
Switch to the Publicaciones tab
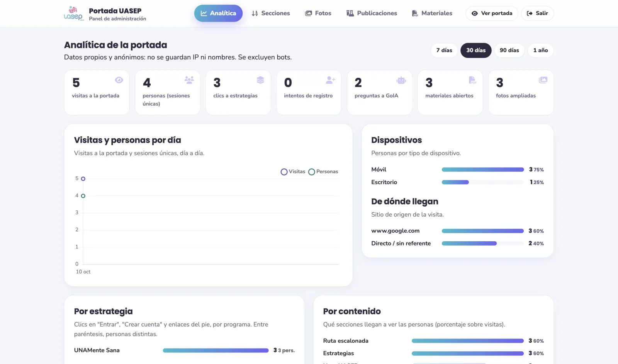point(372,13)
